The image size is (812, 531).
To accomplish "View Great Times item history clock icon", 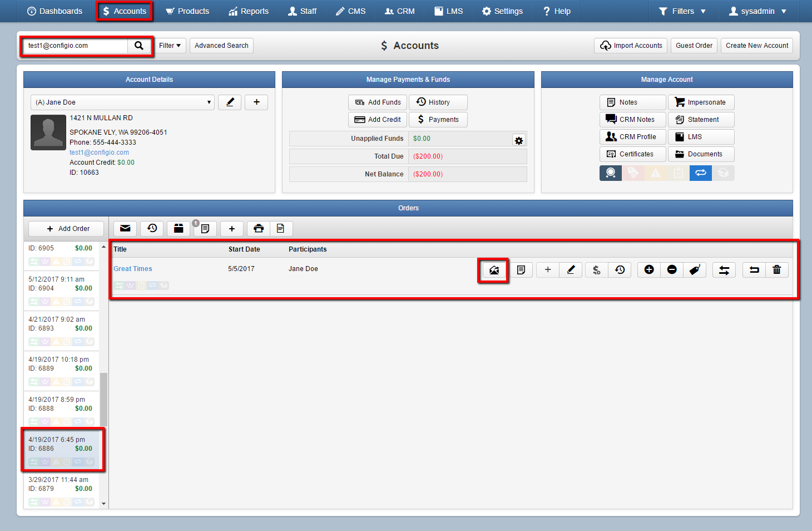I will tap(620, 270).
